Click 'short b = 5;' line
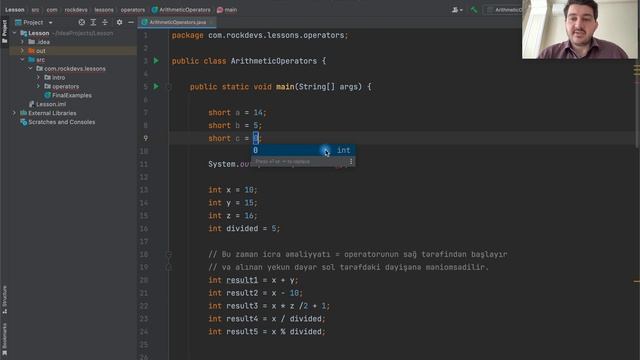This screenshot has height=360, width=640. click(235, 126)
